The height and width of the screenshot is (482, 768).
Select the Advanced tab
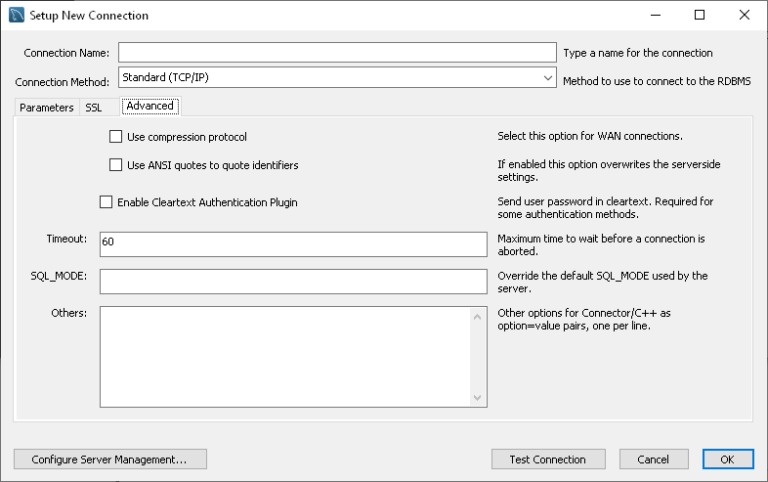pos(150,106)
